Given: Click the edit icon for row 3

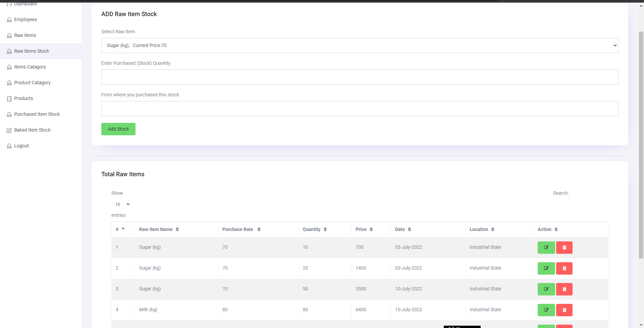Looking at the screenshot, I should click(x=546, y=289).
